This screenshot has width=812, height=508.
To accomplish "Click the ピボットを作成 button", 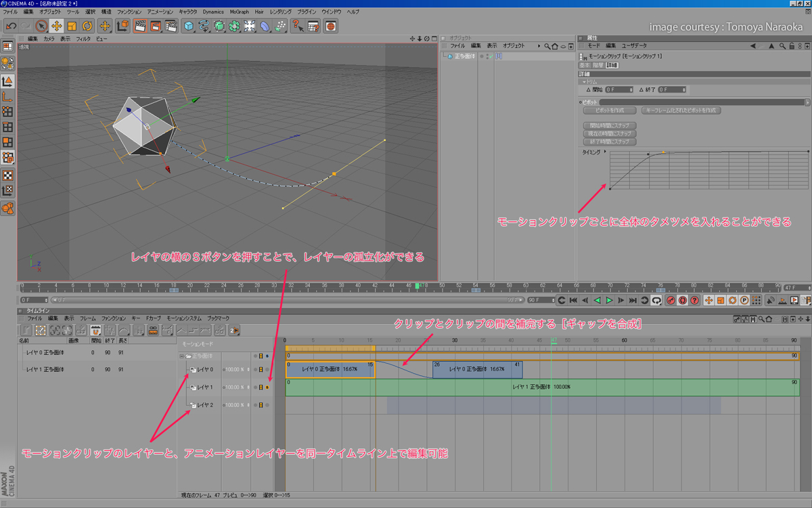I will (610, 110).
